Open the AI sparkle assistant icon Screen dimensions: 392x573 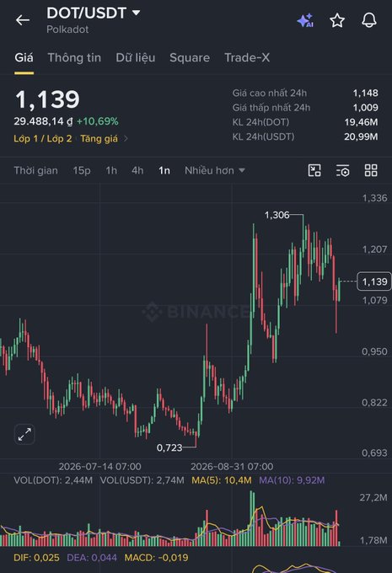point(305,20)
